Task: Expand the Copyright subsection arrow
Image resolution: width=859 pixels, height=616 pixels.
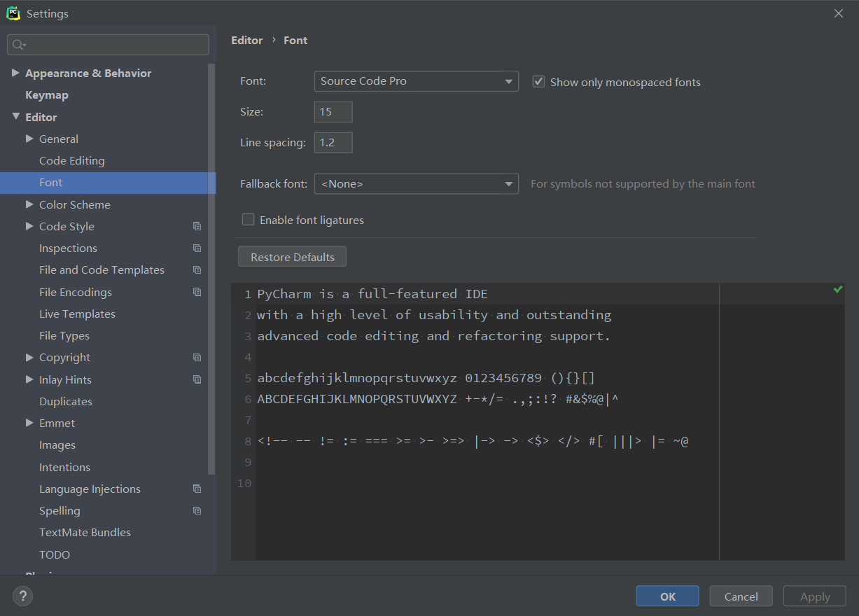Action: tap(29, 357)
